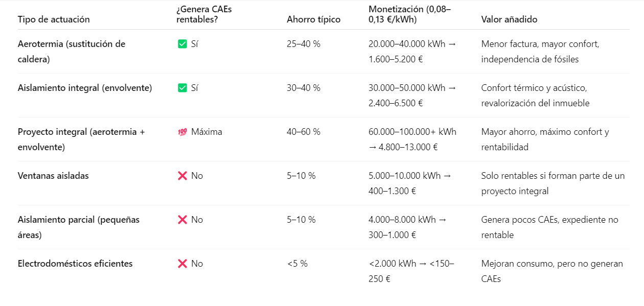
Task: Click the green check icon in Aerotermia row
Action: coord(182,44)
